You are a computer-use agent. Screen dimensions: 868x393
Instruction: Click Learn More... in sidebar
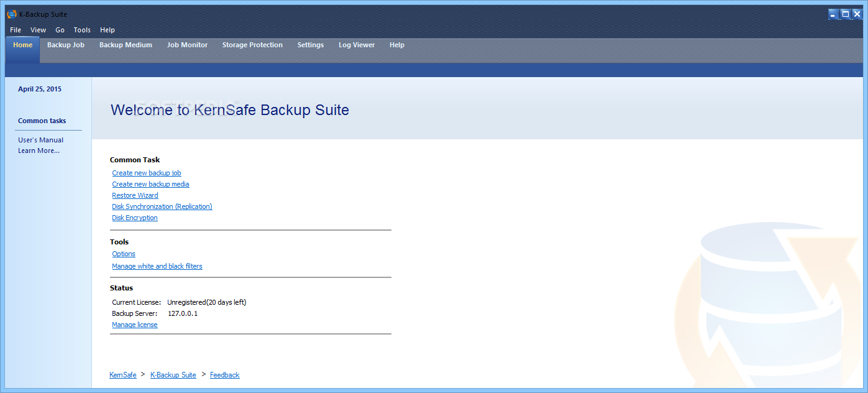39,150
